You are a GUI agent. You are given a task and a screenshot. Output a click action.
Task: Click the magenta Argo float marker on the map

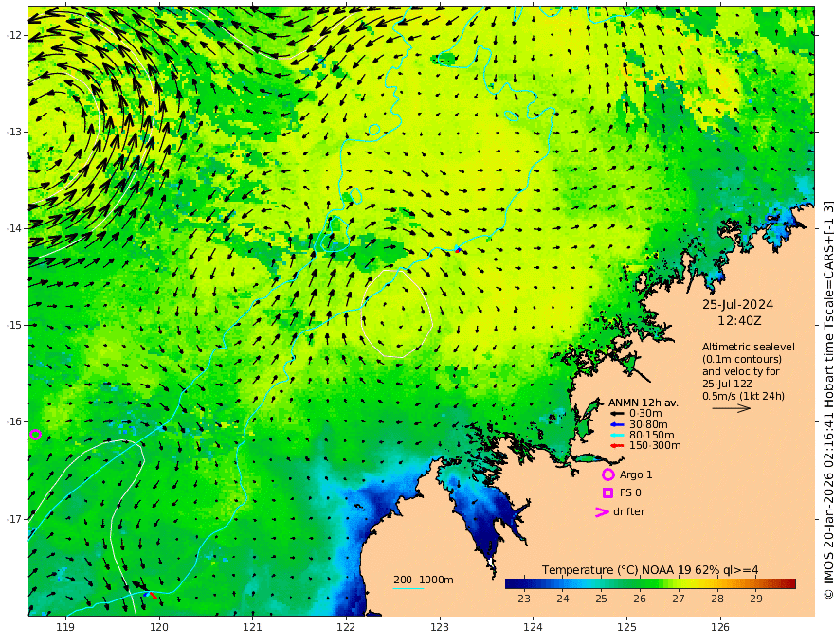click(36, 435)
